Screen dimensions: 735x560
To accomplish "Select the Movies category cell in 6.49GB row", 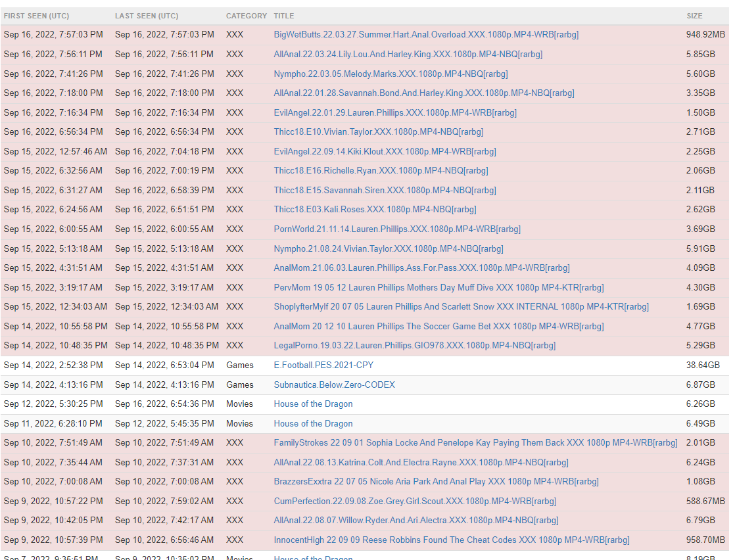I will point(239,424).
